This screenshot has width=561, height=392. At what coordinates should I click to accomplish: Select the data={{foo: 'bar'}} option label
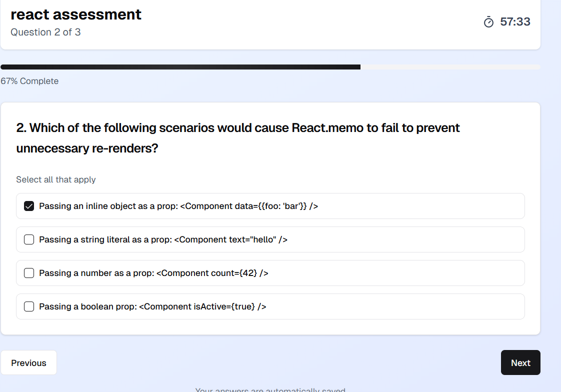(178, 206)
